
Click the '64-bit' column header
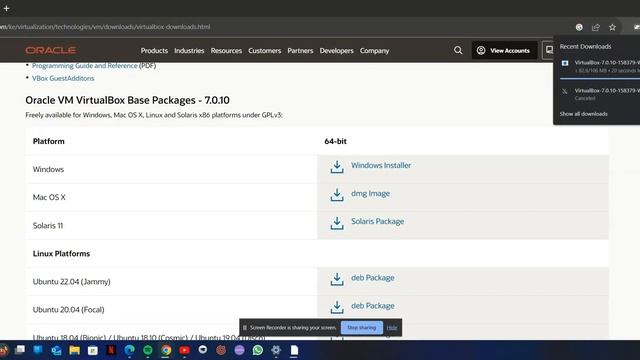[x=336, y=141]
